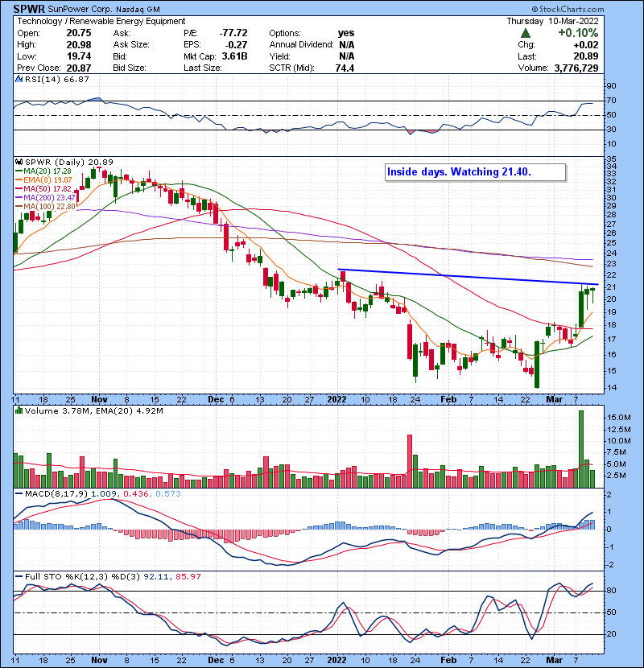Click the tall green volume spike bar in March
644x668 pixels.
point(580,447)
